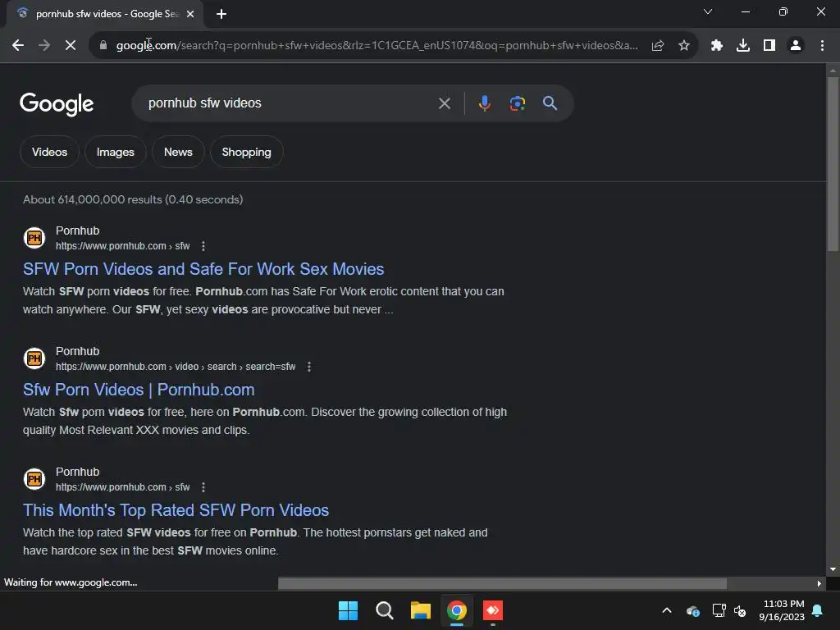
Task: Clear the search box with the X
Action: (444, 103)
